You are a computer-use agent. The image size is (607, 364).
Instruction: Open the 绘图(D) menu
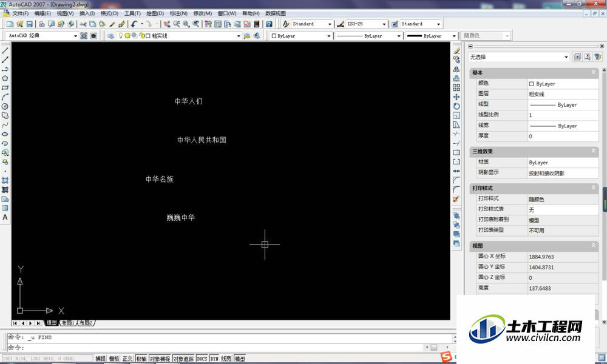(155, 13)
